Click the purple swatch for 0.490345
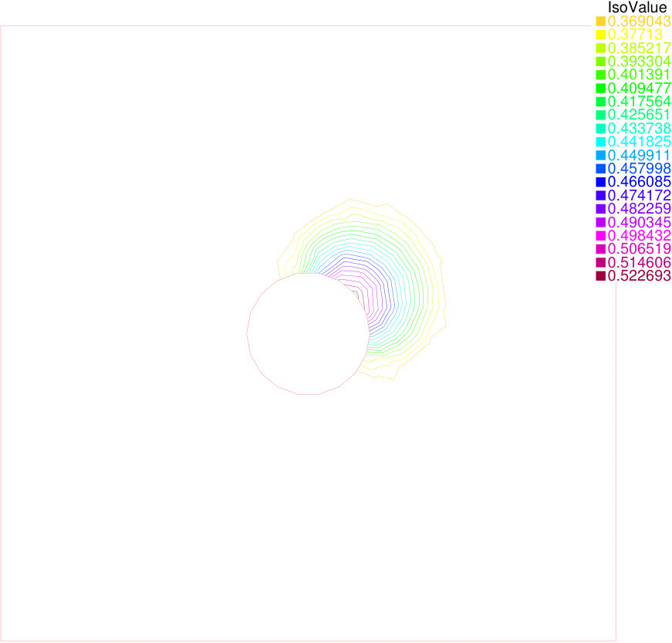The height and width of the screenshot is (643, 672). [x=600, y=222]
